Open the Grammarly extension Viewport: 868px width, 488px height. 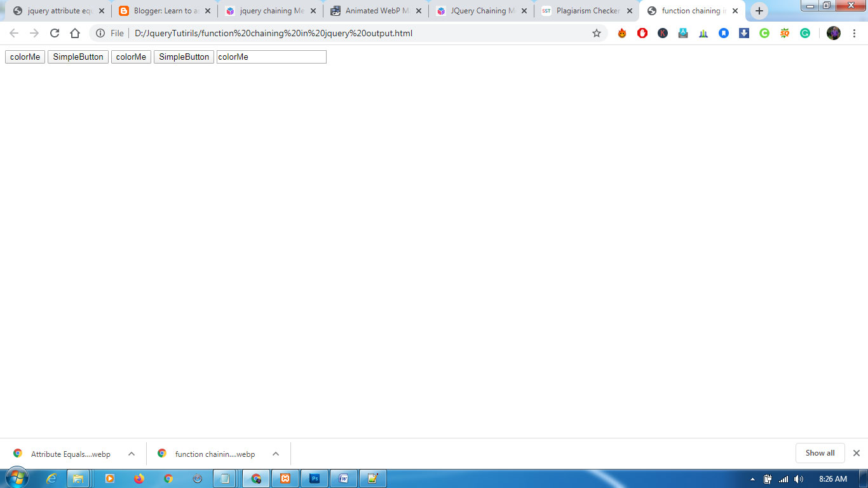pyautogui.click(x=805, y=33)
